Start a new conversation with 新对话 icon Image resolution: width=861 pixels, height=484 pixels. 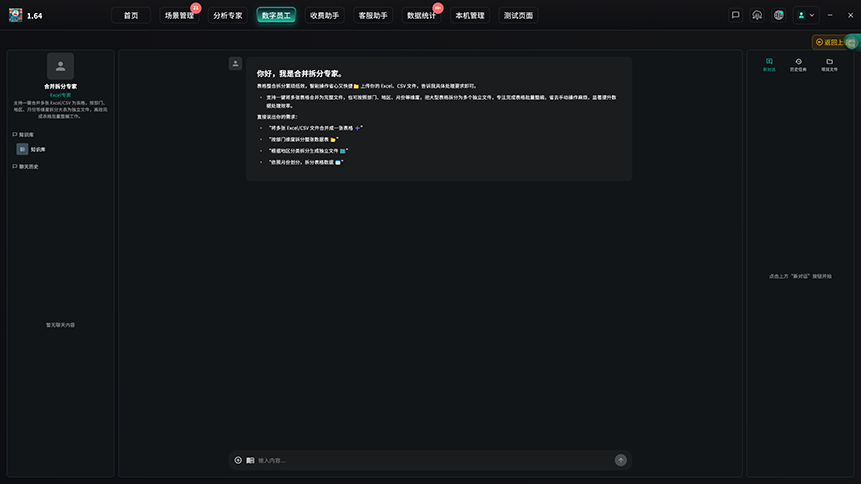point(769,64)
